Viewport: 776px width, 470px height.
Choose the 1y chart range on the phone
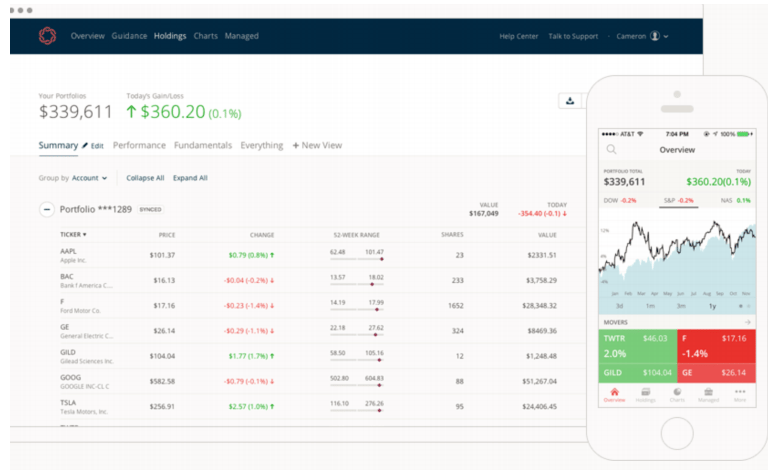point(712,306)
